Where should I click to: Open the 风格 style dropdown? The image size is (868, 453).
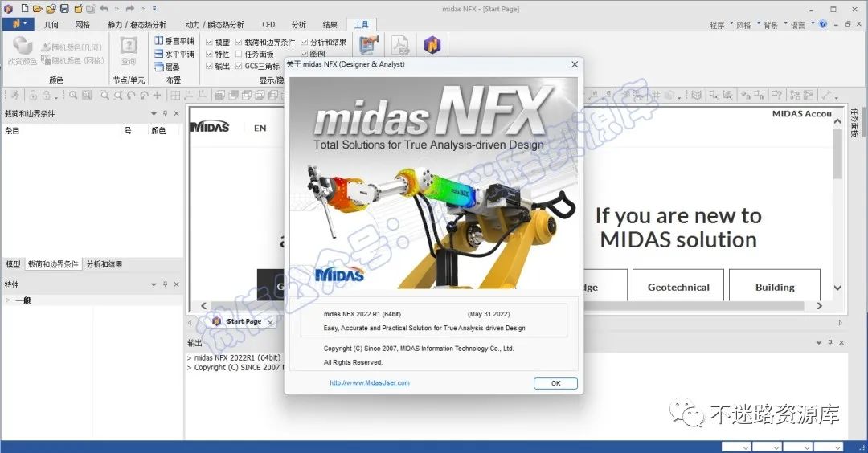tap(747, 25)
